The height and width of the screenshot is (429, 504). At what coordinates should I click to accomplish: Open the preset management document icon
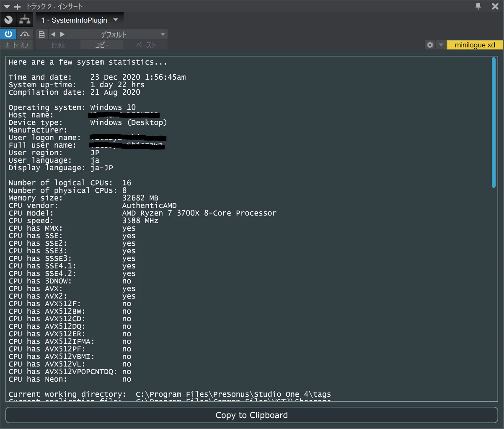click(x=41, y=34)
